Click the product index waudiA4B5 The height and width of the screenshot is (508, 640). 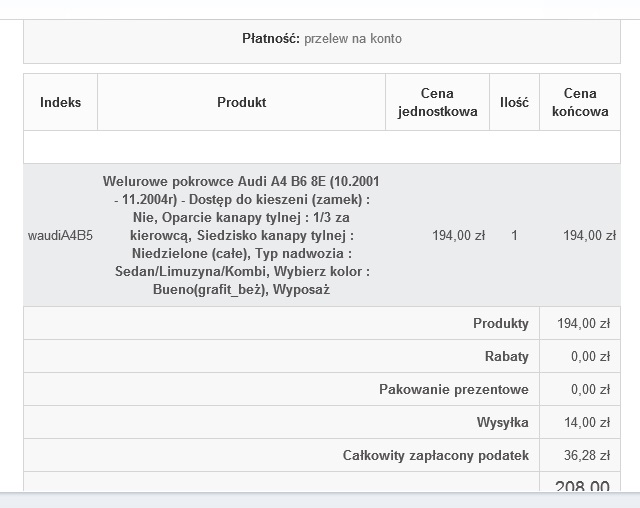60,236
